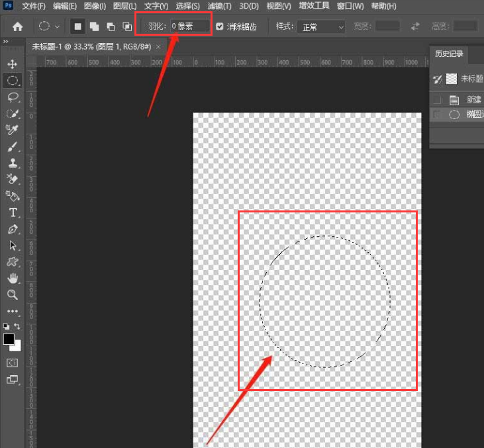This screenshot has width=484, height=448.
Task: Expand the elliptical marquee tool preset picker
Action: pos(50,26)
